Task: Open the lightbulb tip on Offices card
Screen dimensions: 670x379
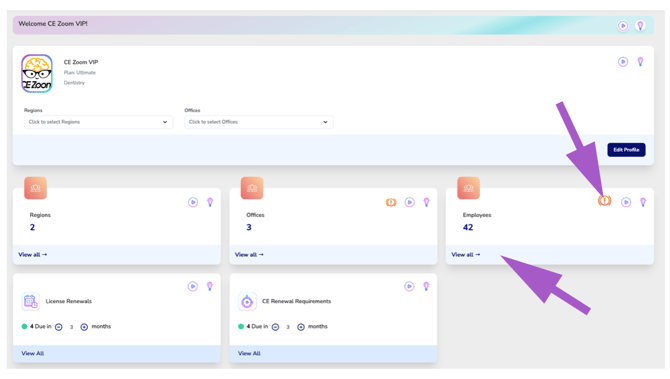Action: [426, 202]
